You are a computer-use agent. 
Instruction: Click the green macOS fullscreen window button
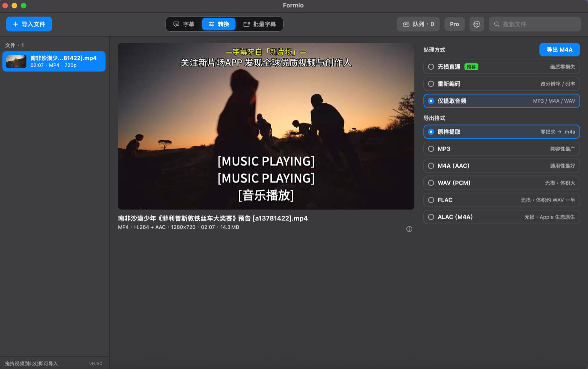tap(24, 6)
